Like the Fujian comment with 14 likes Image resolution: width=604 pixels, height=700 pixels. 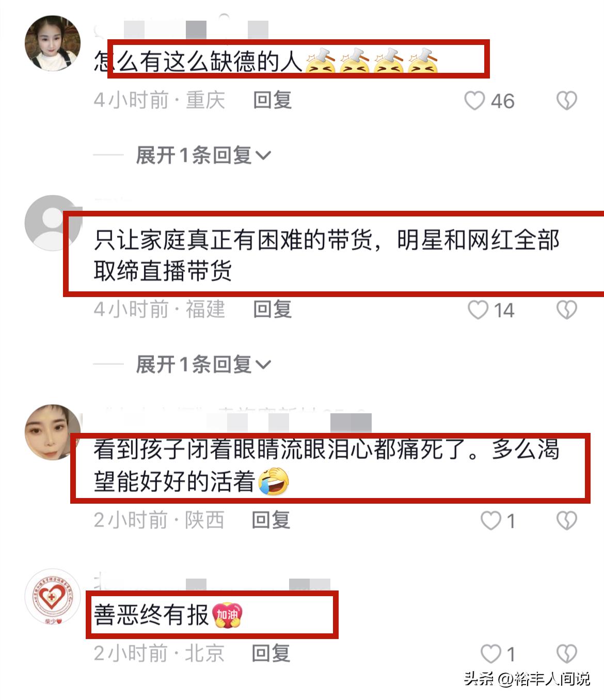(478, 310)
